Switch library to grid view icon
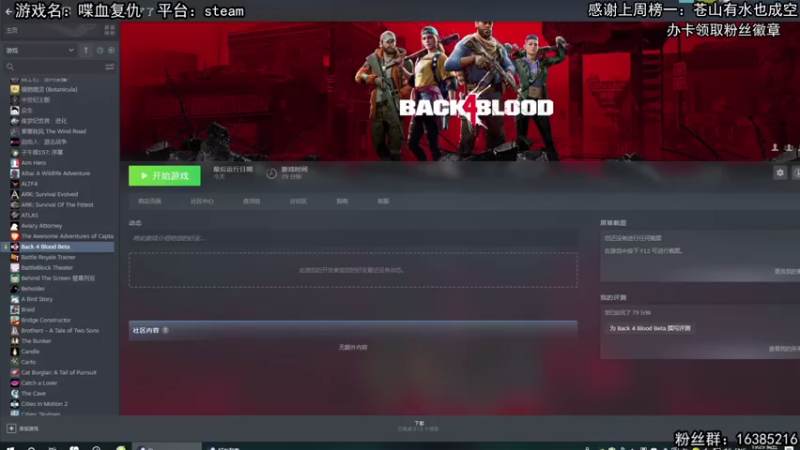Viewport: 800px width, 450px height. click(109, 31)
